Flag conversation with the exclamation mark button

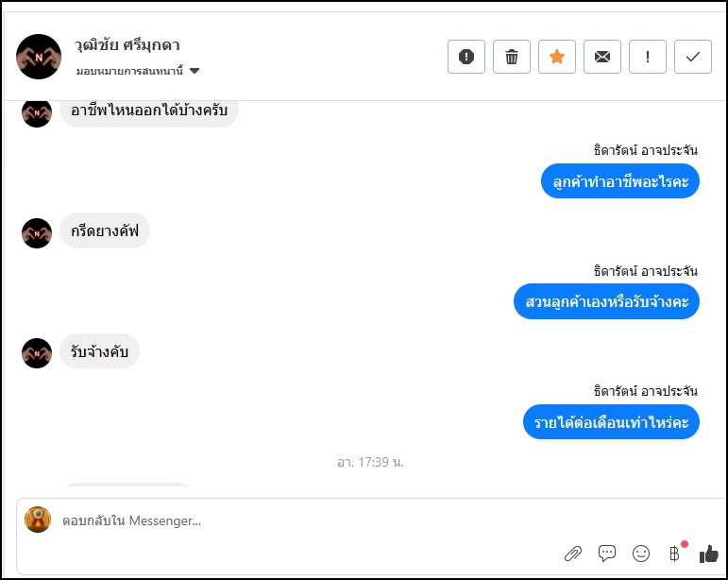(x=648, y=57)
